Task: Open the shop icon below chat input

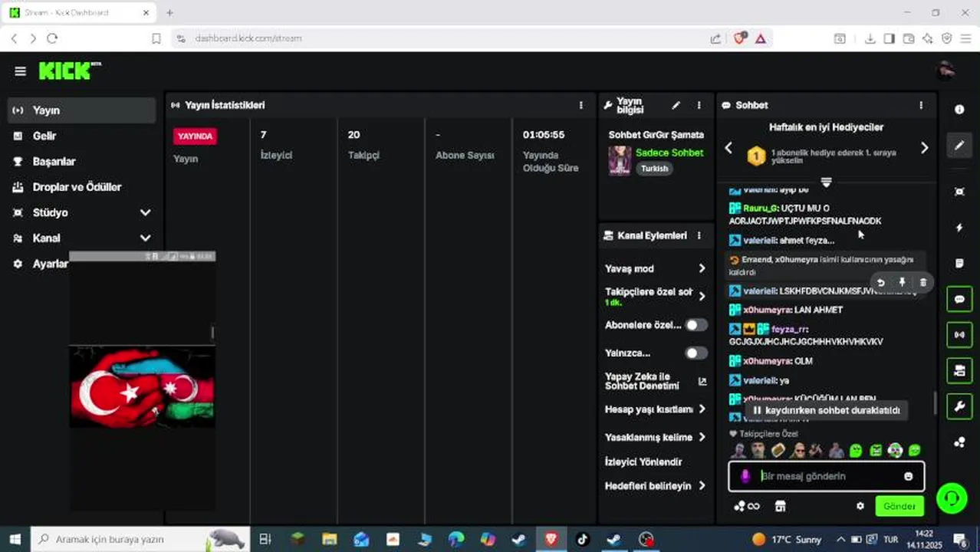Action: click(781, 506)
